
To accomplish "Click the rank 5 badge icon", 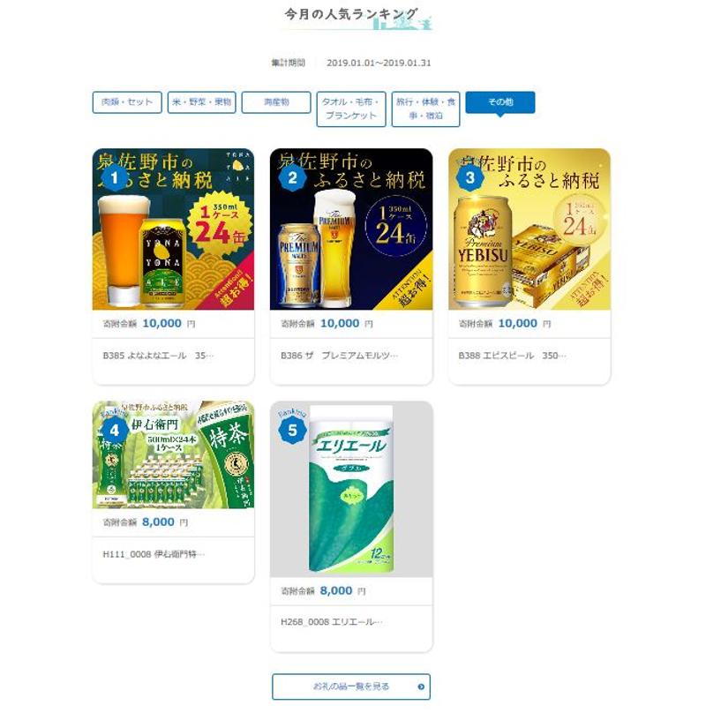I will 292,430.
